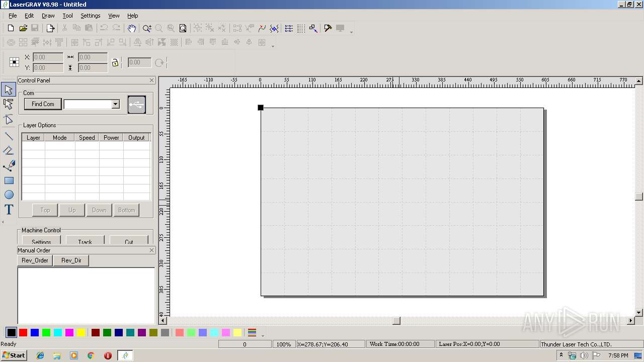Open the File menu
The image size is (644, 362).
[x=13, y=16]
